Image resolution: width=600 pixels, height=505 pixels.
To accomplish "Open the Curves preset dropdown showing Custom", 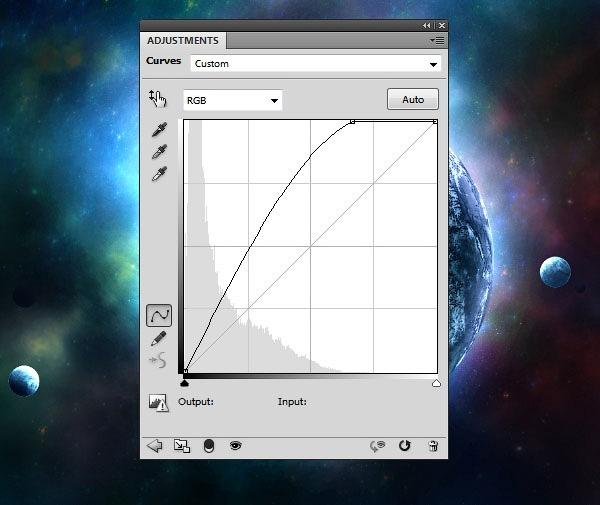I will pyautogui.click(x=316, y=64).
